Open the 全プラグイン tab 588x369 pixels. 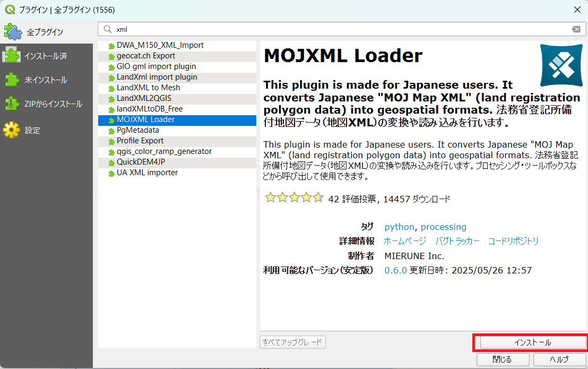tap(46, 32)
